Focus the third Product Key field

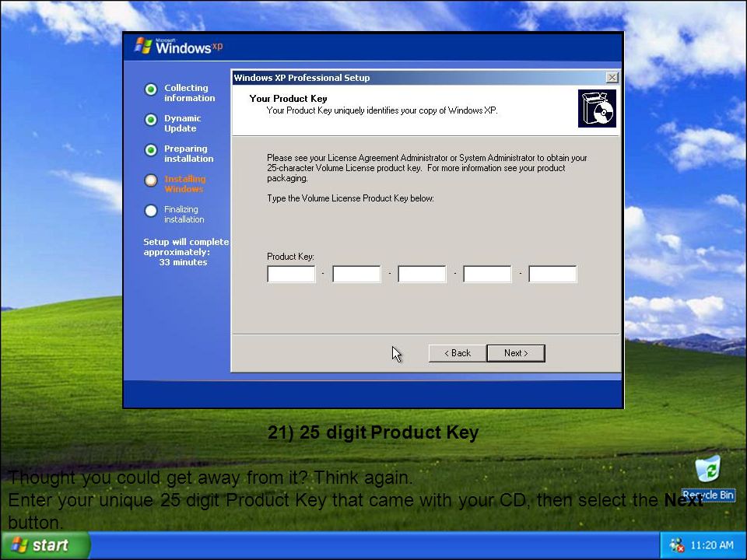[422, 275]
